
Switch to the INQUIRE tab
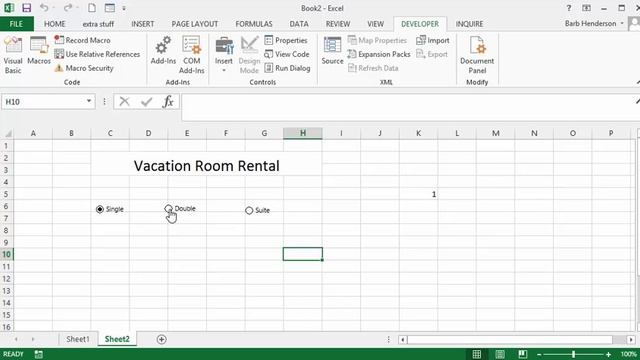coord(469,24)
